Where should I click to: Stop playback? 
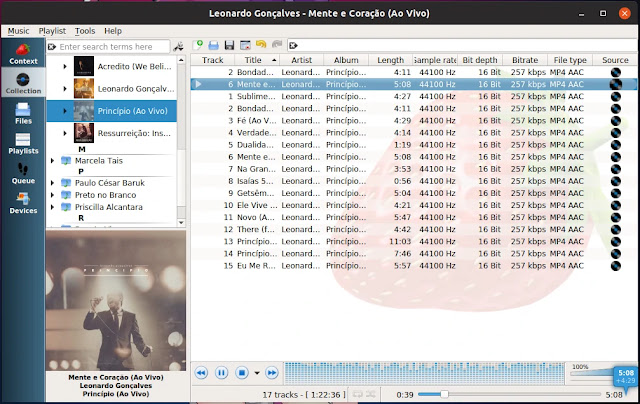pyautogui.click(x=242, y=373)
